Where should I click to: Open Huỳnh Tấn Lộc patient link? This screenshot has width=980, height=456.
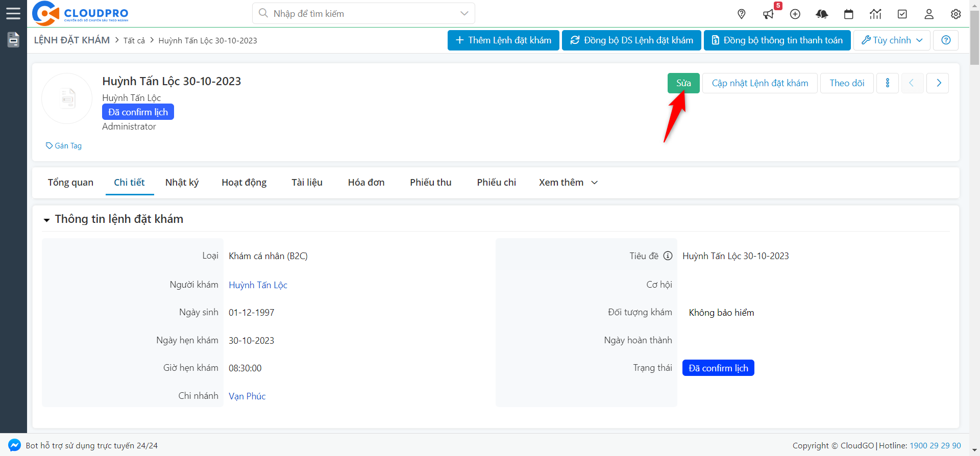258,285
